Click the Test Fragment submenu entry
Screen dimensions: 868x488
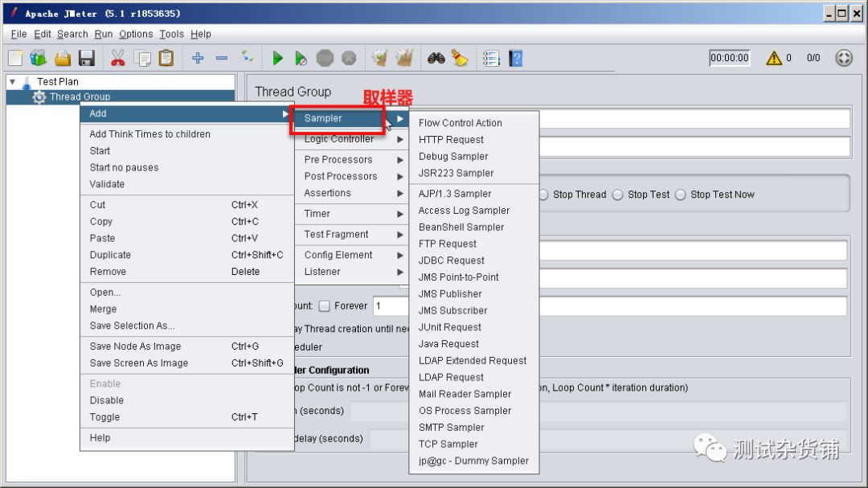point(351,234)
